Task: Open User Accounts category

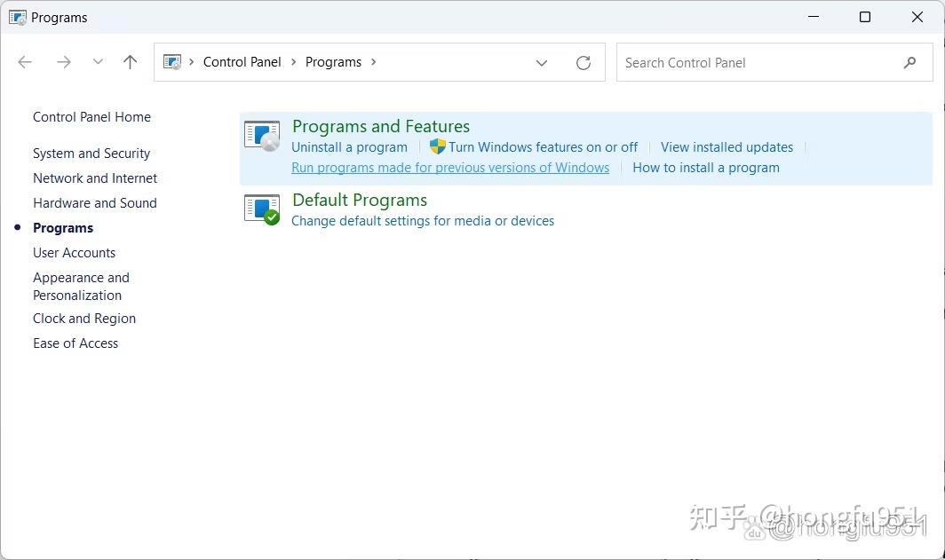Action: coord(74,253)
